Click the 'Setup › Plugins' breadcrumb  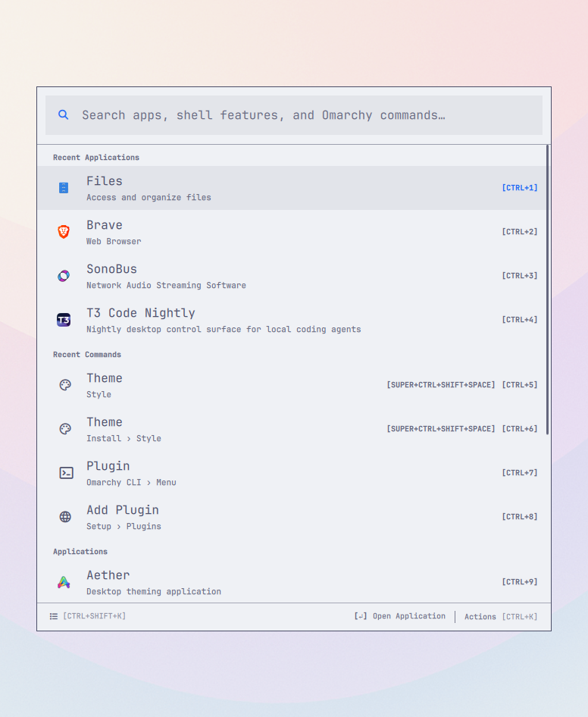click(124, 526)
